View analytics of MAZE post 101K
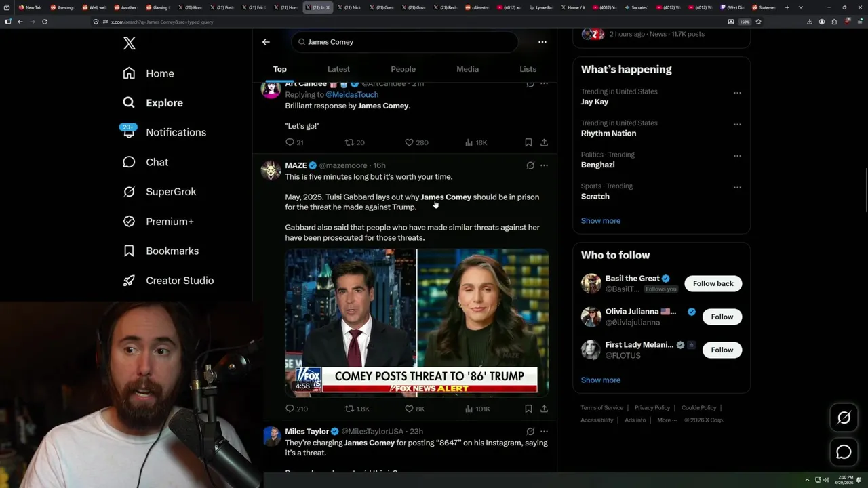 pos(477,409)
